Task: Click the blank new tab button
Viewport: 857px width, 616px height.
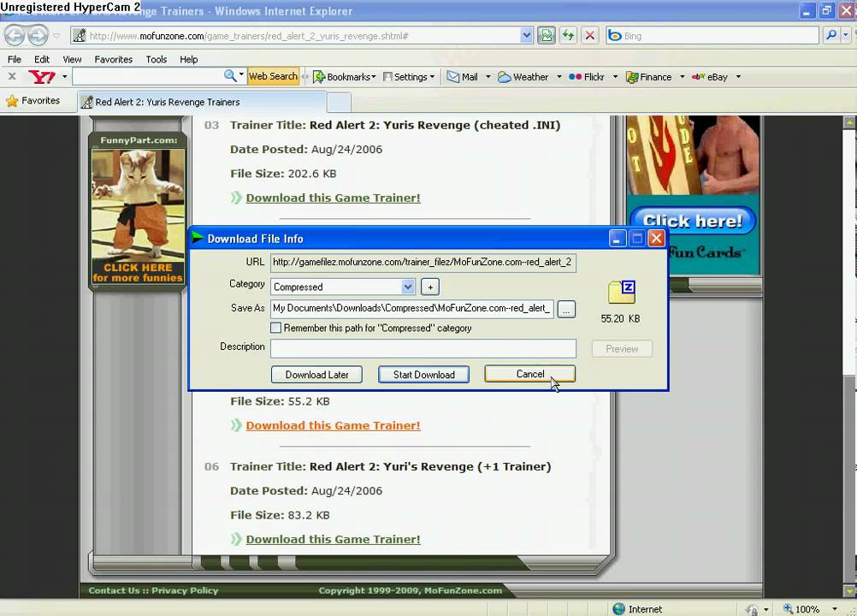Action: click(339, 102)
